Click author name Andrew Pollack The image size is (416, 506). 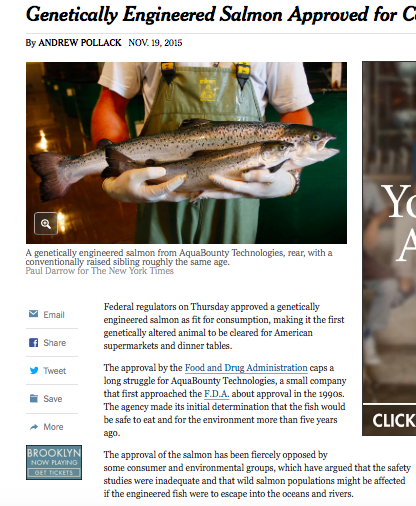(80, 43)
